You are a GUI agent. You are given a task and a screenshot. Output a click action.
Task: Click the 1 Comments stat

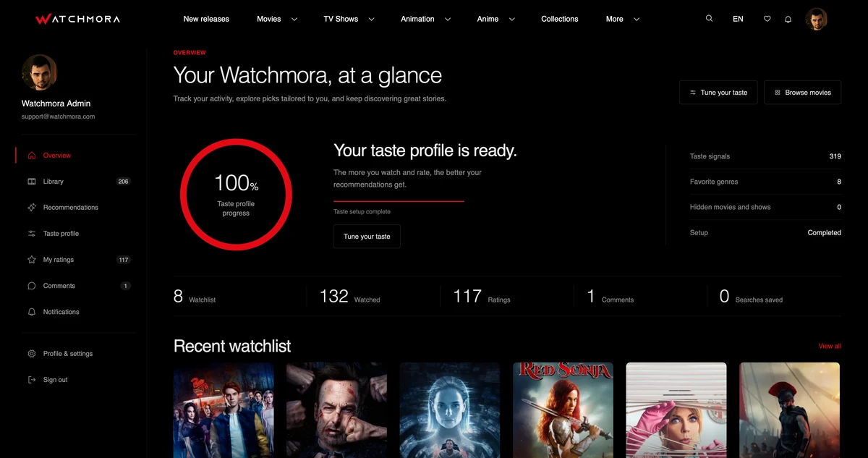(610, 296)
